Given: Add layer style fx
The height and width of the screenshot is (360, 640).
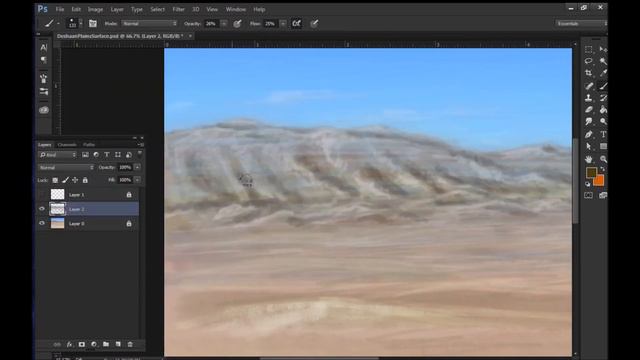Looking at the screenshot, I should (x=69, y=344).
